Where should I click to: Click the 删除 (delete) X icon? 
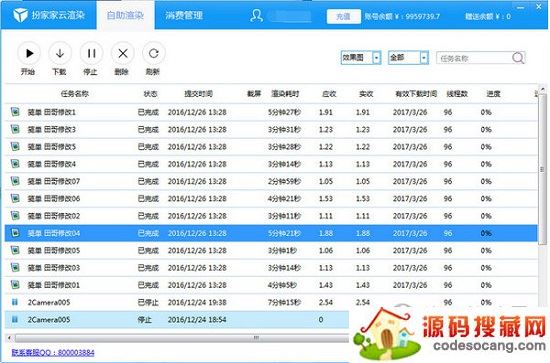[123, 53]
